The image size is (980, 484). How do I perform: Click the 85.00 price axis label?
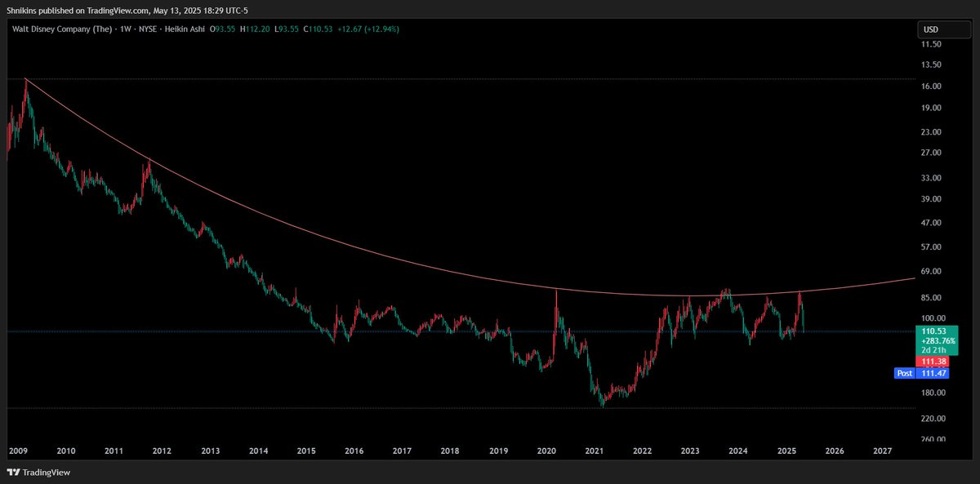pos(932,298)
